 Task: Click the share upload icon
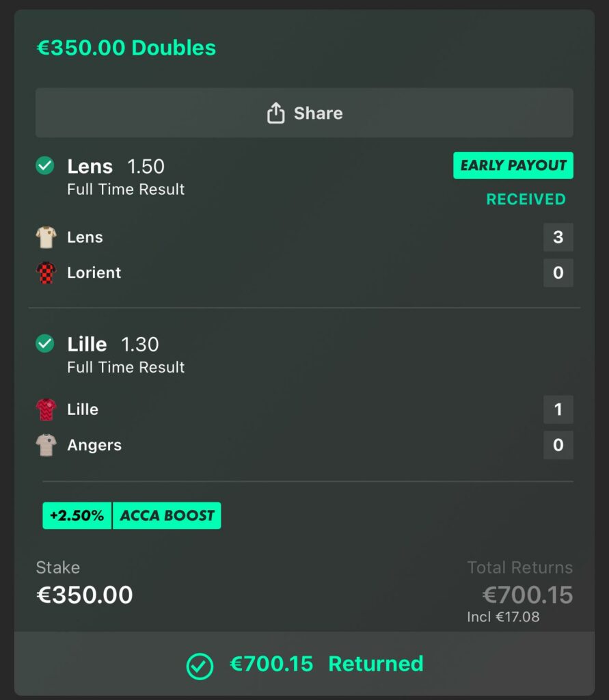275,113
